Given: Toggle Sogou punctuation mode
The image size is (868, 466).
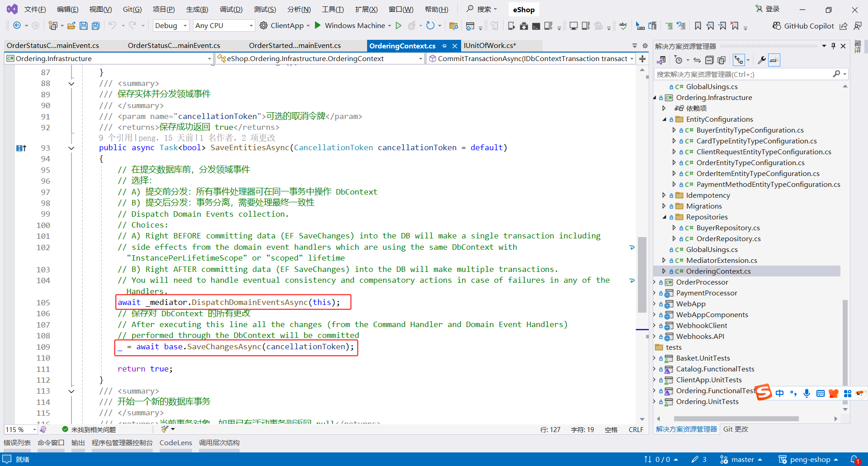Looking at the screenshot, I should 793,394.
